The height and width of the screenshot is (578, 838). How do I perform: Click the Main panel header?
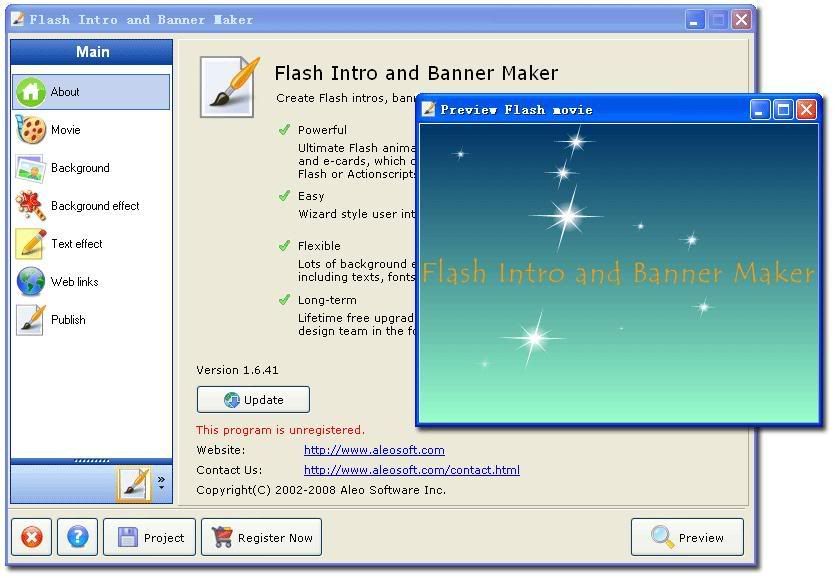click(x=92, y=52)
